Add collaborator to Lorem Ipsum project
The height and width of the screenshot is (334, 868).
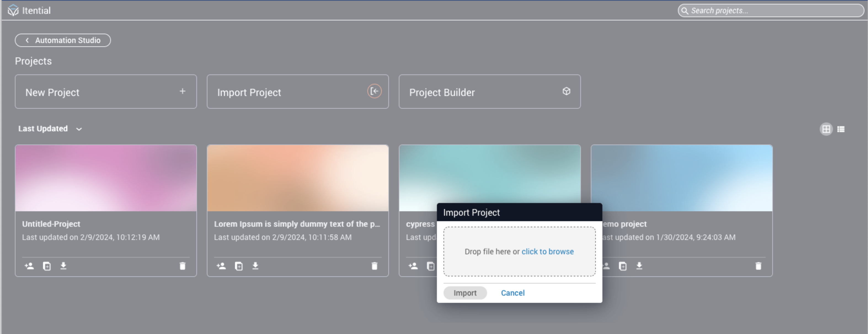221,266
